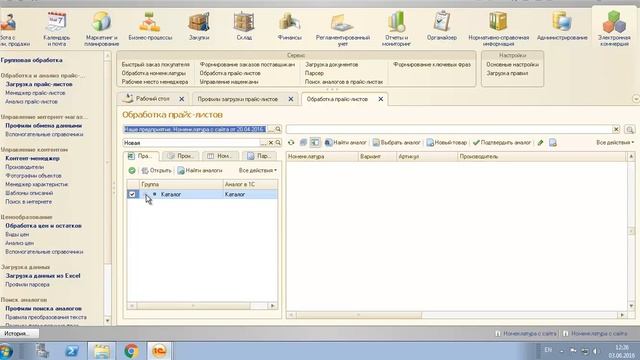Open the Органайзер section
This screenshot has height=360, width=640.
click(x=442, y=27)
